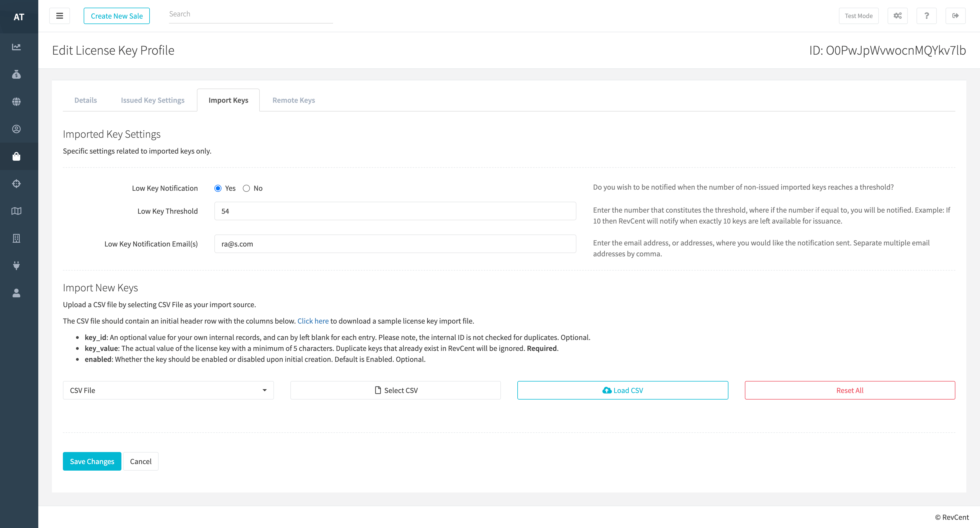Select No for Low Key Notification

coord(247,188)
